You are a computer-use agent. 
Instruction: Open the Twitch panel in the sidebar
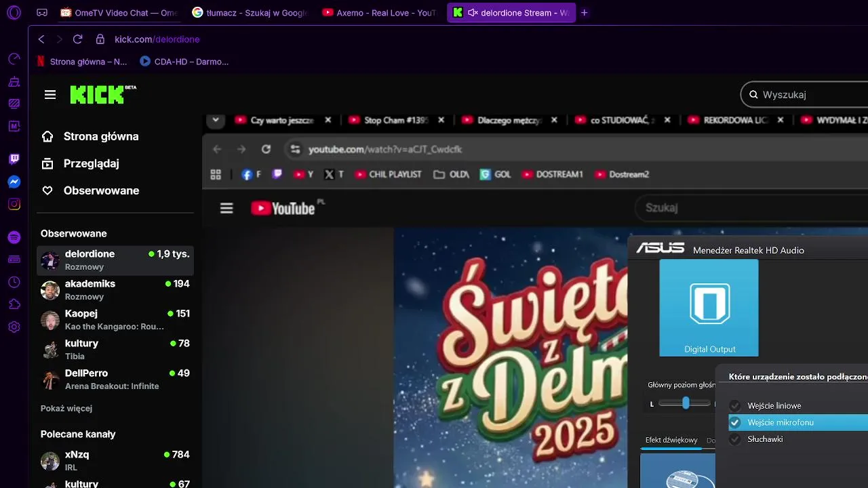[x=14, y=159]
